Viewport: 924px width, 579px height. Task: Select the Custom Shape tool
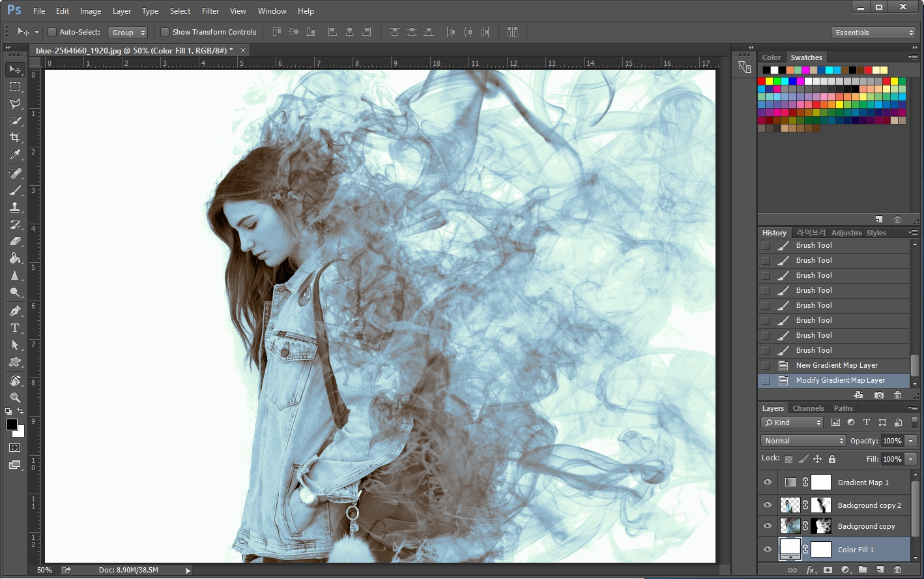click(15, 362)
